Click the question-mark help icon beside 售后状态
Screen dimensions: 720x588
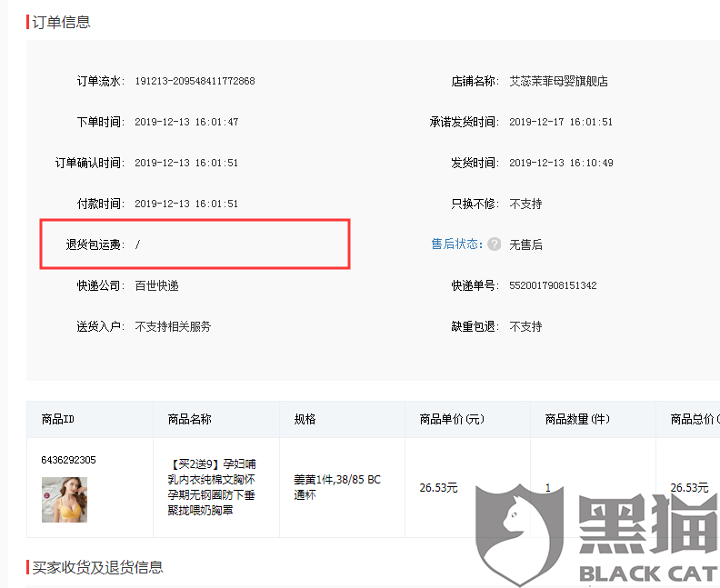[494, 244]
